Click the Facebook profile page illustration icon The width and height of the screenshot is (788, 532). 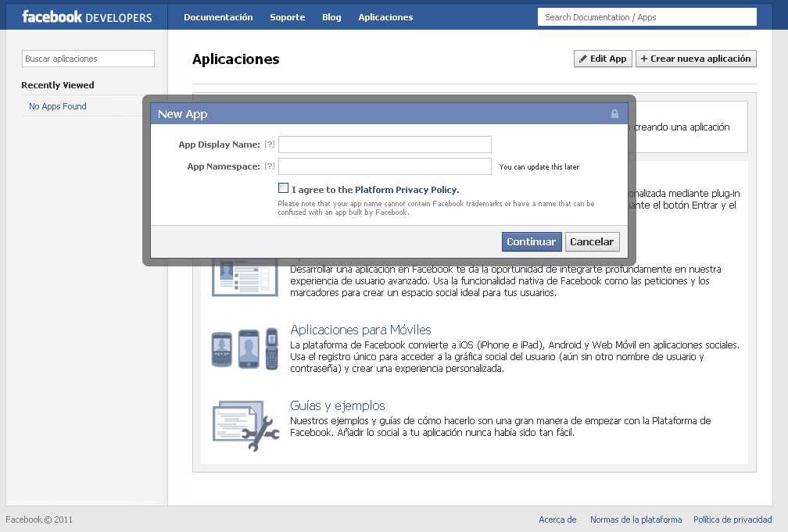click(245, 278)
